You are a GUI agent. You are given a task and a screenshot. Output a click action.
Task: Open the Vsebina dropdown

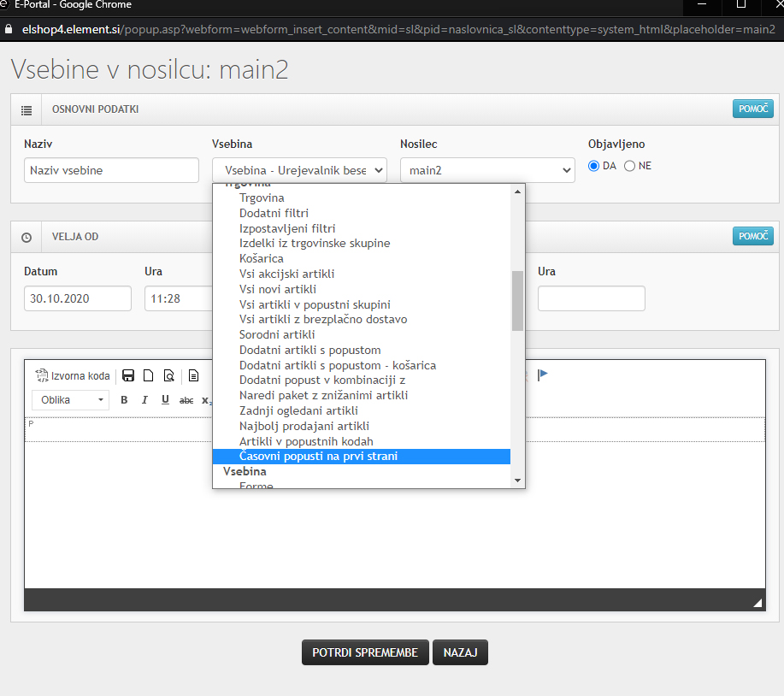click(x=299, y=170)
